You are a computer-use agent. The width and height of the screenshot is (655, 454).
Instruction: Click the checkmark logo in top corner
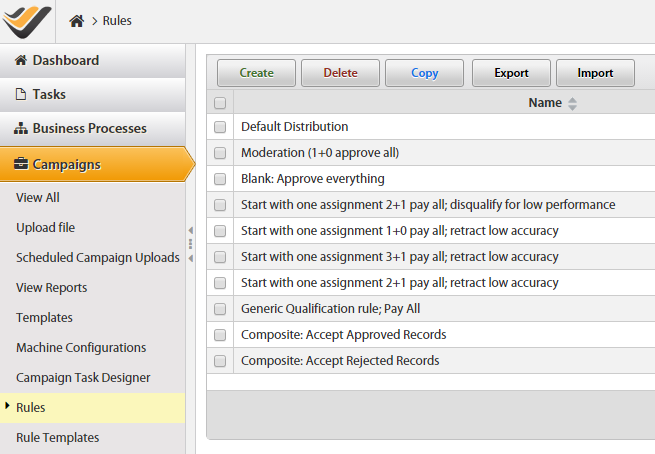coord(27,21)
